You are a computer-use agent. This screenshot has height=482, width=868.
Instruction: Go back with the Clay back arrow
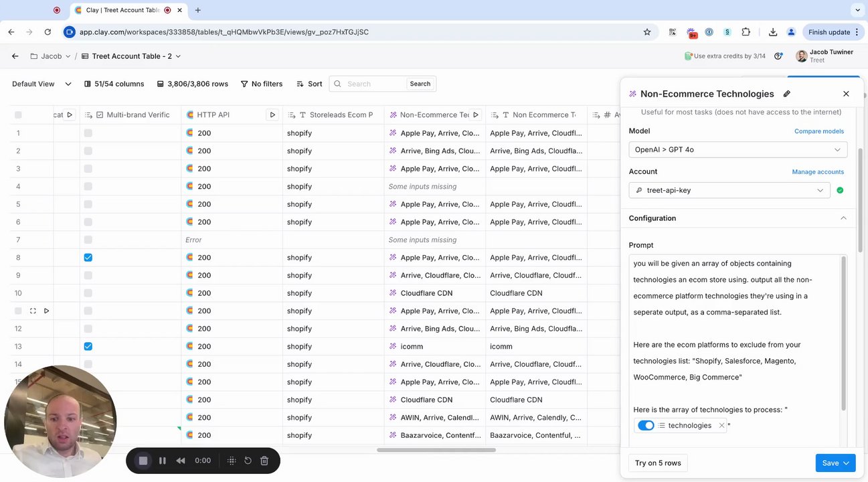click(15, 56)
